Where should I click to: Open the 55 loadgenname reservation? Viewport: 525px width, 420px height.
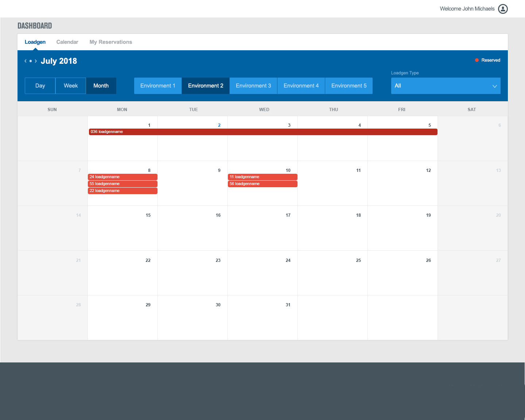[122, 184]
